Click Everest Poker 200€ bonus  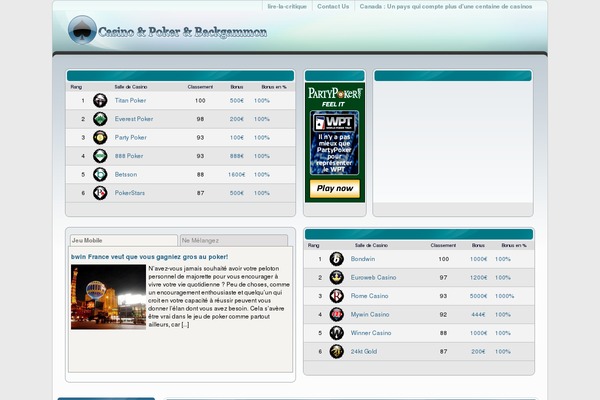(x=236, y=119)
